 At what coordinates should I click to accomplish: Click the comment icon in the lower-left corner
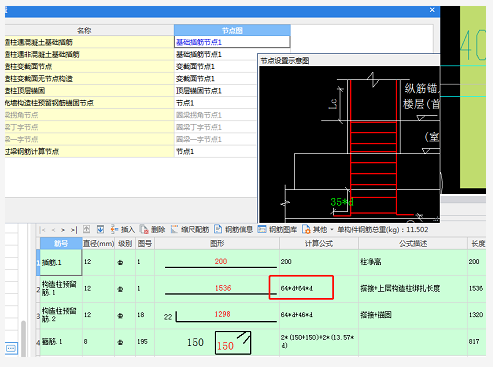pos(11,348)
